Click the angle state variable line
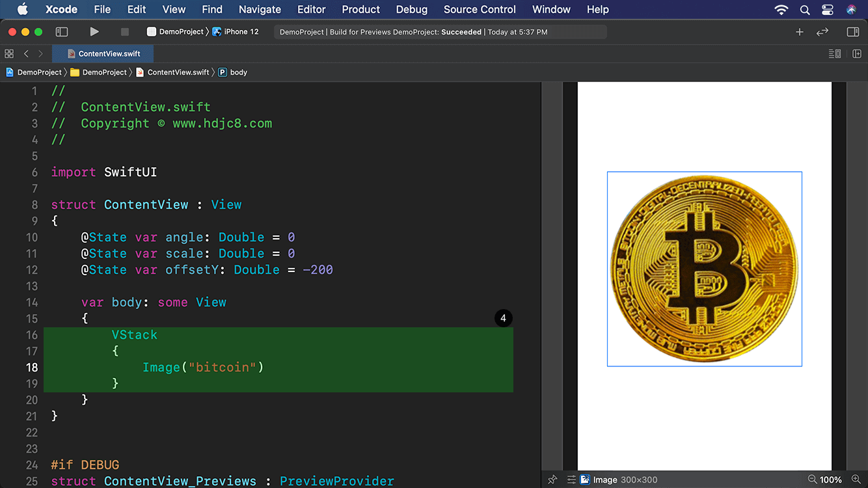This screenshot has height=488, width=868. (188, 237)
